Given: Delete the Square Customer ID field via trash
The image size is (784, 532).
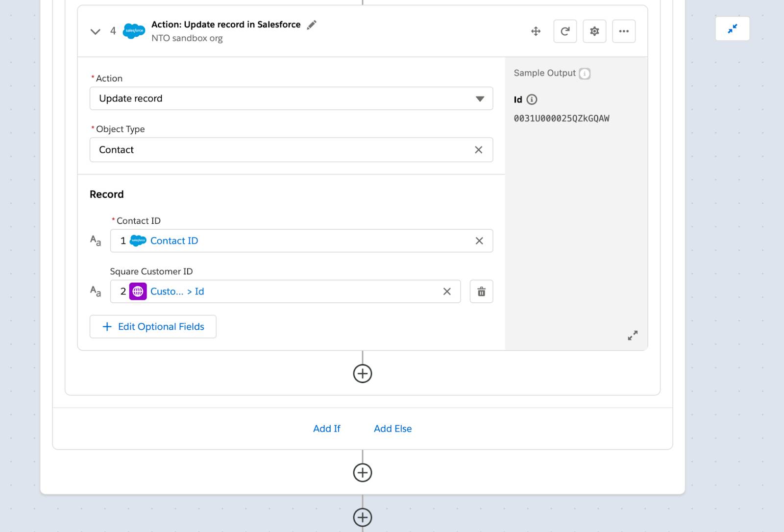Looking at the screenshot, I should pyautogui.click(x=481, y=291).
